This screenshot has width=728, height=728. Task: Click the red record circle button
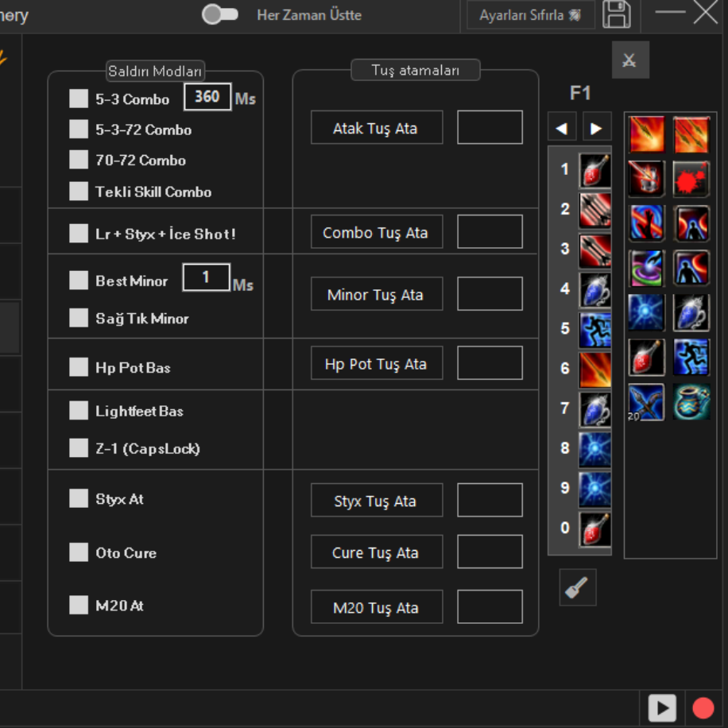coord(703,708)
